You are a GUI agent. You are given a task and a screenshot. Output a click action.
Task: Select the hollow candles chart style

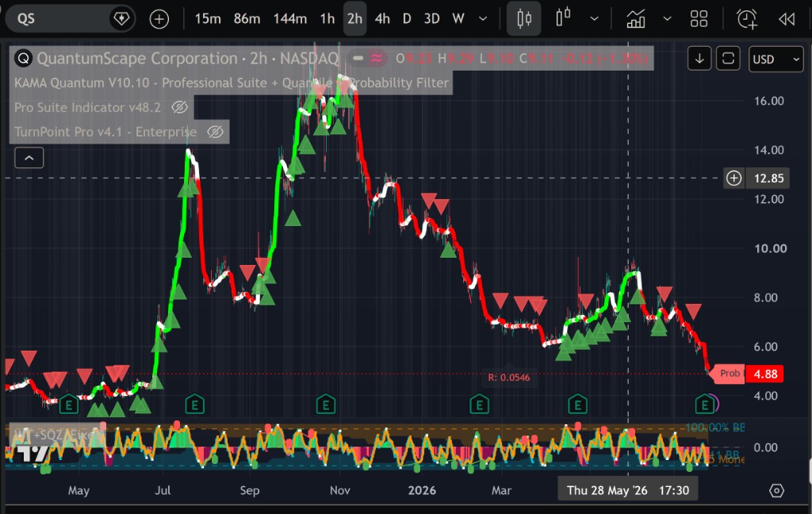coord(563,18)
